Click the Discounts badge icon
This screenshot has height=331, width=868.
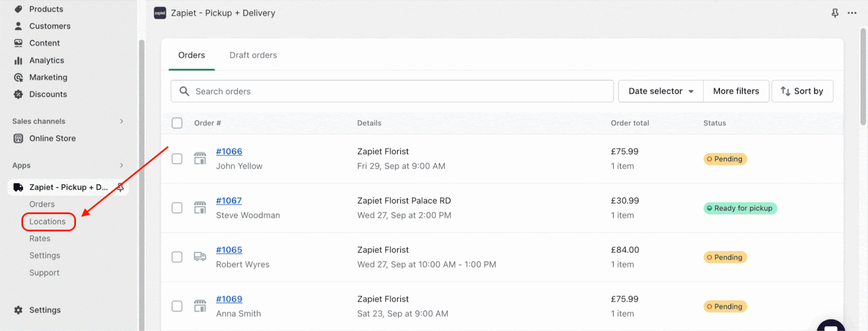point(18,94)
